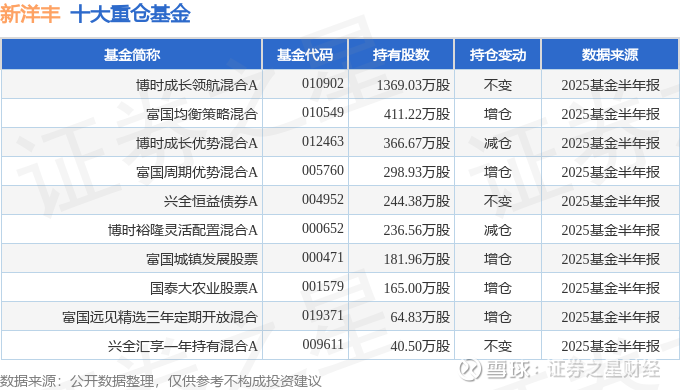Open the 兴全汇享一年持有混合A fund name
This screenshot has width=680, height=390.
click(183, 346)
